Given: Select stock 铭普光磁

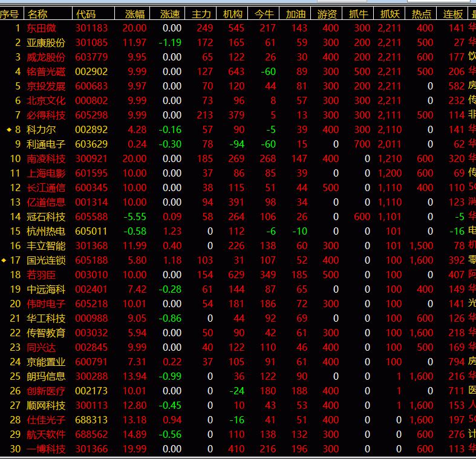Looking at the screenshot, I should tap(46, 71).
